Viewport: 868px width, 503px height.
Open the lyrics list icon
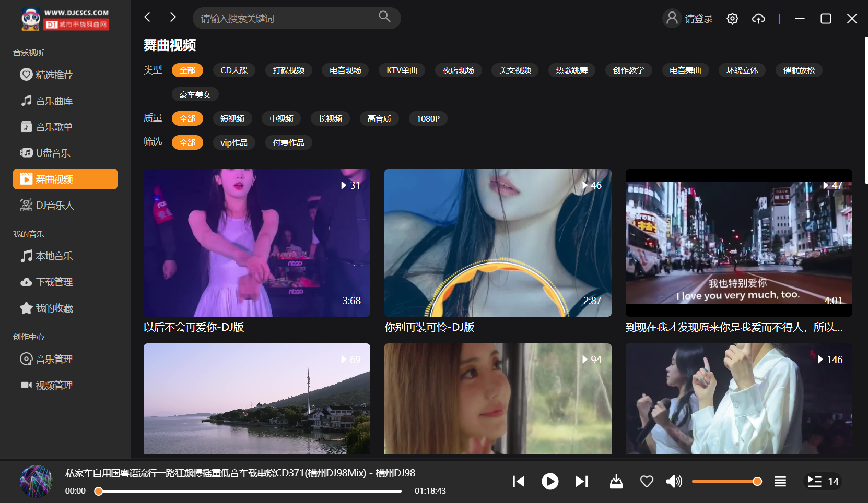coord(780,481)
